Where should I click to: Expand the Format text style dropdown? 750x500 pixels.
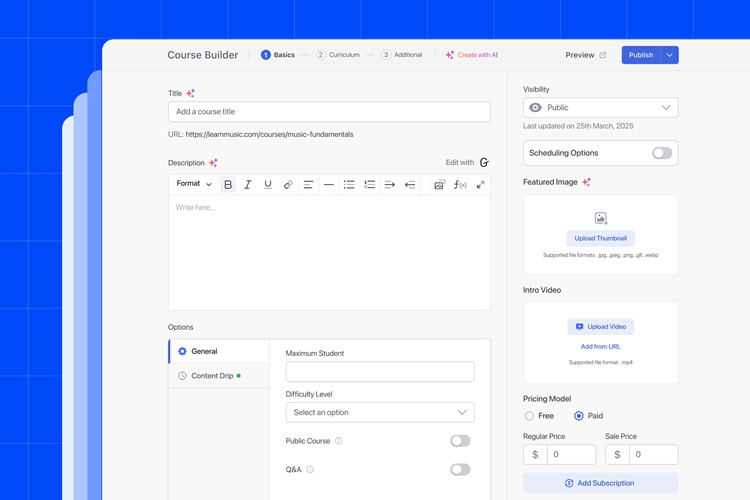[194, 184]
